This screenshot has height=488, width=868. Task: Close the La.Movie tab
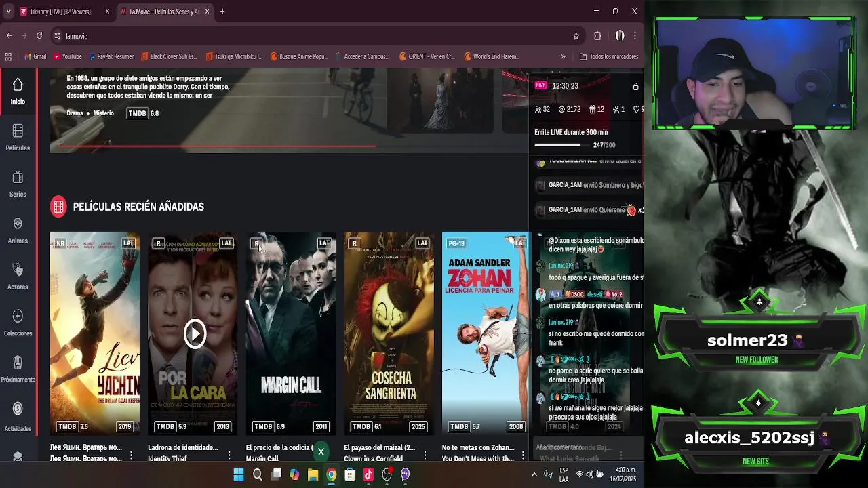[x=207, y=12]
